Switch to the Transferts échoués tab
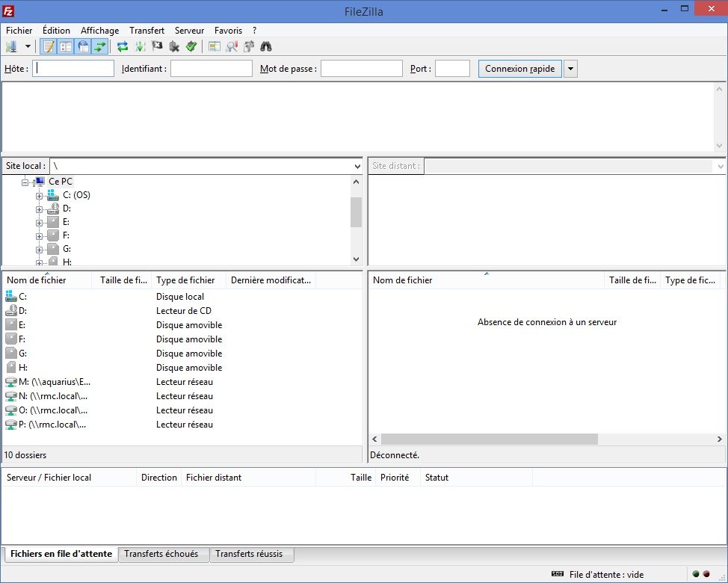 (x=161, y=554)
